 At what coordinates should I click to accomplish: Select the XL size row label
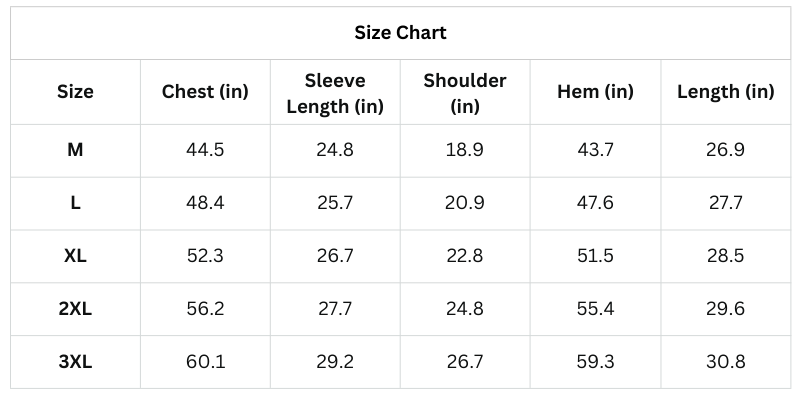point(75,256)
